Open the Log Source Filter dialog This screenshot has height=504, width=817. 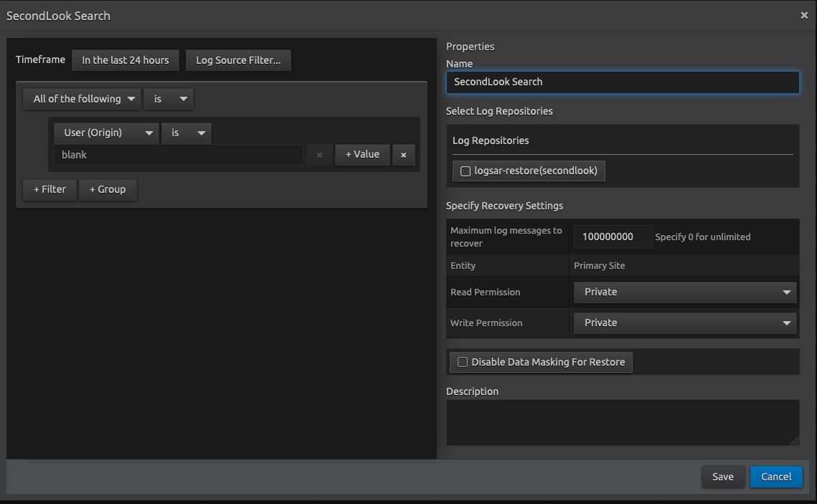tap(238, 60)
